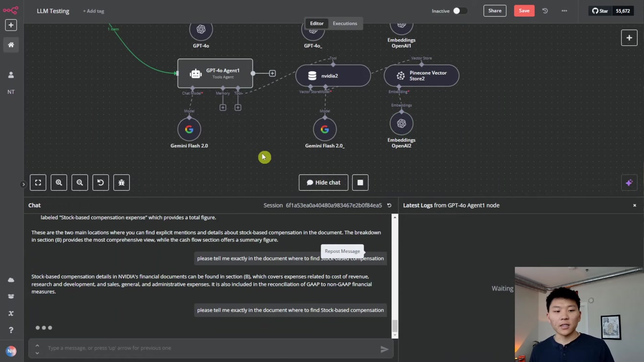Switch to the Executions tab
The width and height of the screenshot is (644, 362).
(x=345, y=23)
